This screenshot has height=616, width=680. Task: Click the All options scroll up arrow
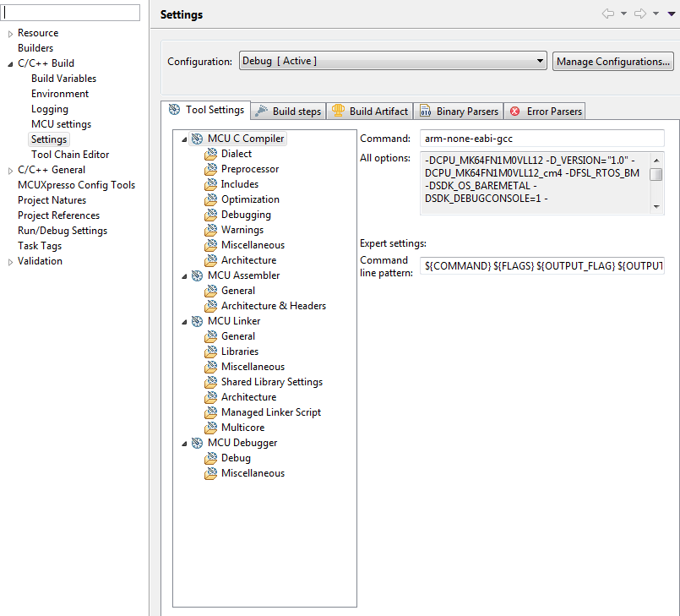tap(656, 161)
